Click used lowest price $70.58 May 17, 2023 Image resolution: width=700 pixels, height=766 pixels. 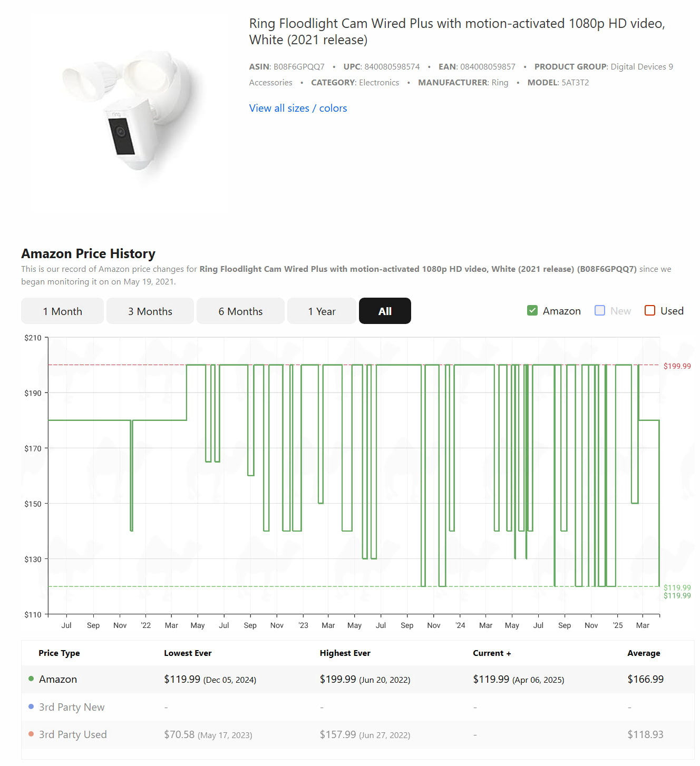point(208,734)
